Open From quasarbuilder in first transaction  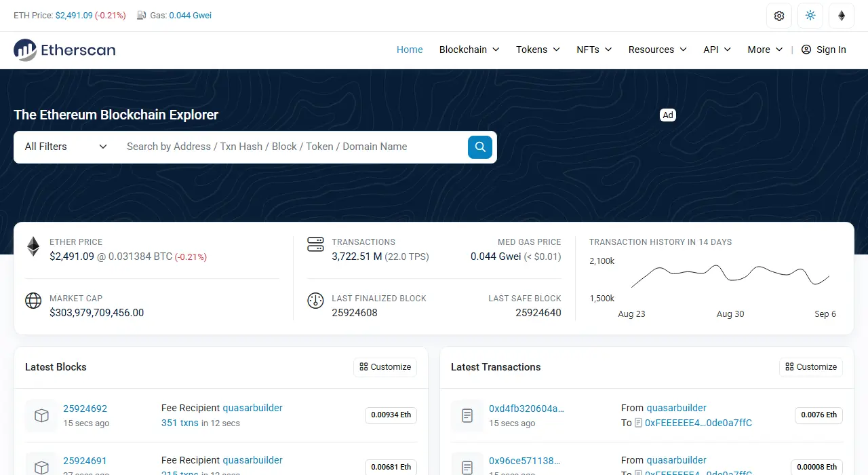(677, 408)
